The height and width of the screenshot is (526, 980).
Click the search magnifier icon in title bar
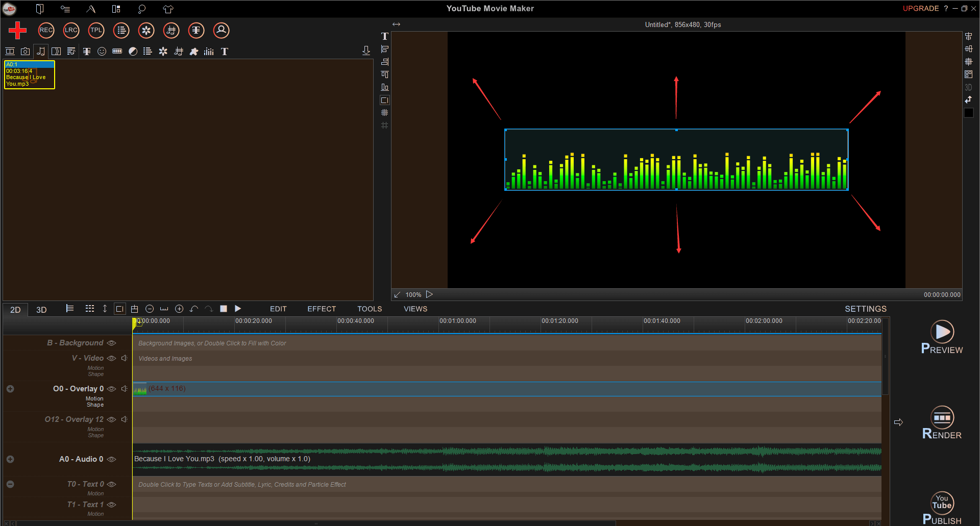tap(142, 9)
